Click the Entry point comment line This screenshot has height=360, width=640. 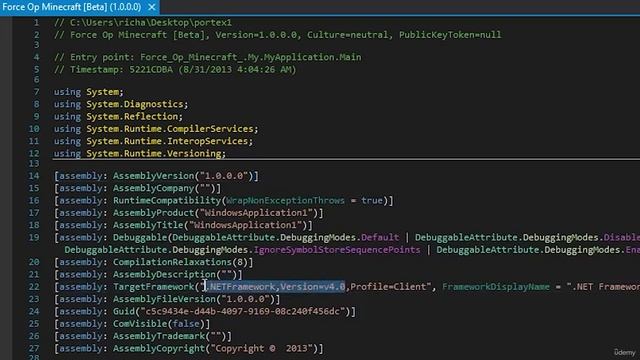(x=207, y=57)
